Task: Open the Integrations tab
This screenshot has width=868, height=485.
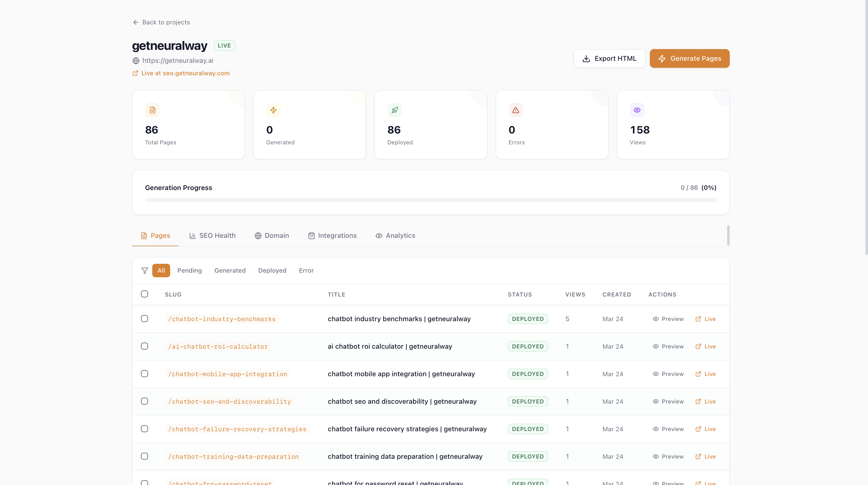Action: [x=332, y=235]
